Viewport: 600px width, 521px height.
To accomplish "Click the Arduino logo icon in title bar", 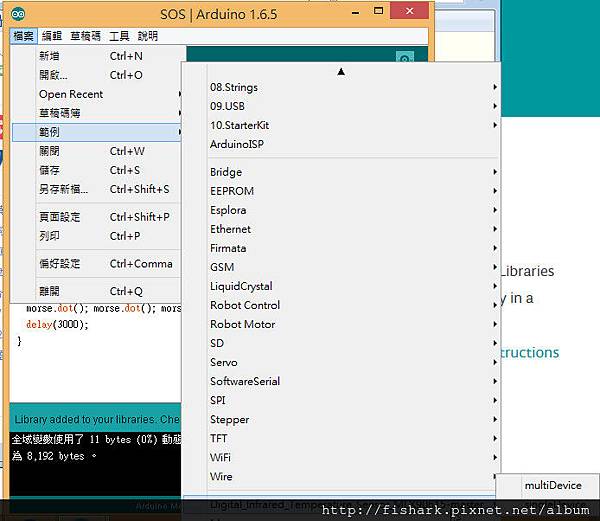I will coord(18,15).
